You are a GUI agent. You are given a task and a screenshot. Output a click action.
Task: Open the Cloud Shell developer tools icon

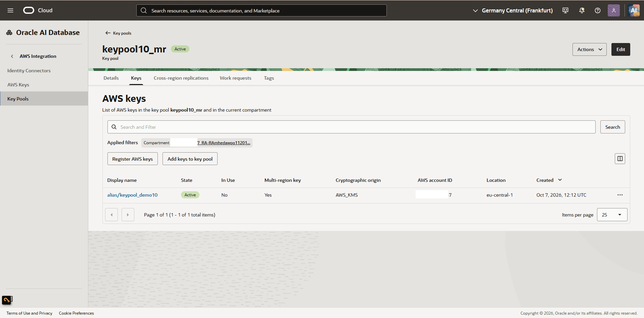pyautogui.click(x=565, y=10)
